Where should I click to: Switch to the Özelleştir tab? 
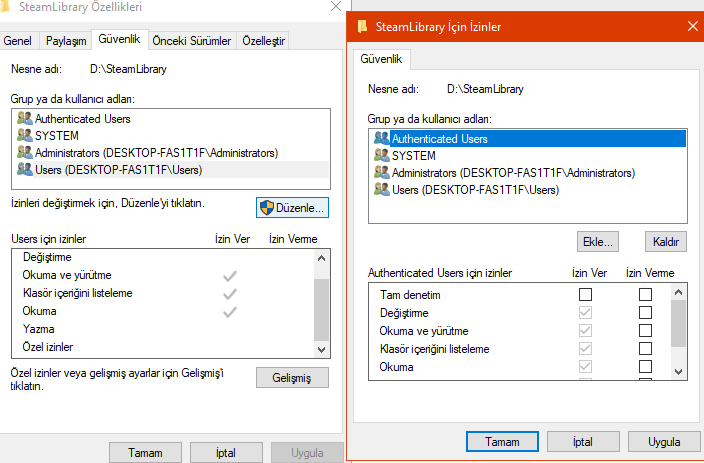click(264, 41)
